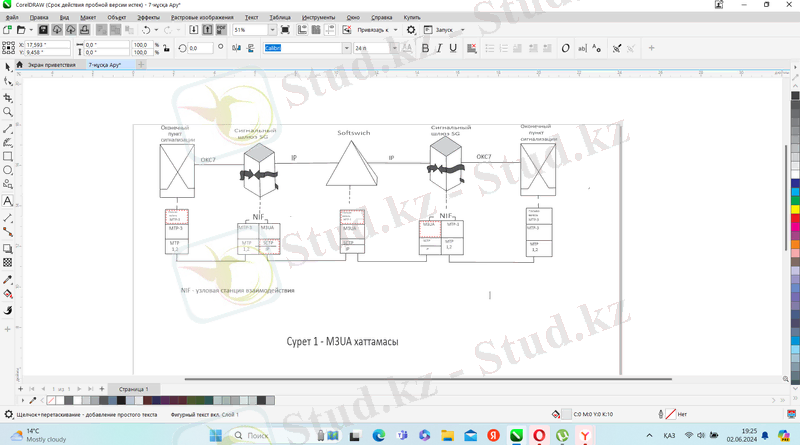The width and height of the screenshot is (800, 445).
Task: Select the Eyedropper tool
Action: point(8,279)
